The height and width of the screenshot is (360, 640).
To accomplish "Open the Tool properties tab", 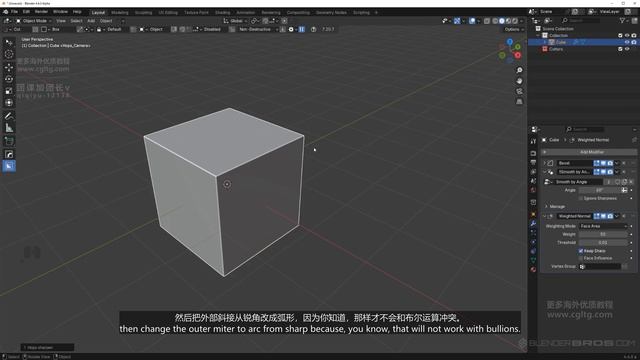I will click(533, 141).
